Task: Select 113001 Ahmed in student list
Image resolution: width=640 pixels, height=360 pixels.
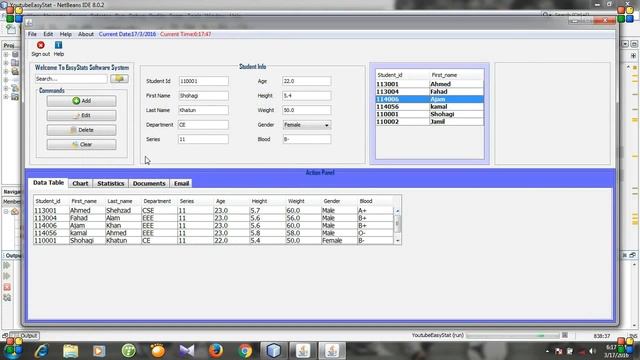Action: tap(429, 84)
